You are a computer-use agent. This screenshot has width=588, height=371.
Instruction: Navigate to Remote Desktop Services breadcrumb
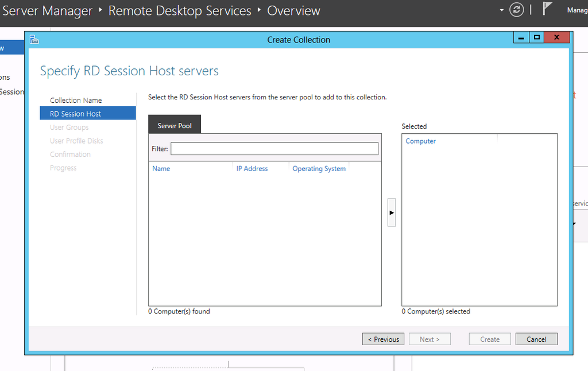180,10
